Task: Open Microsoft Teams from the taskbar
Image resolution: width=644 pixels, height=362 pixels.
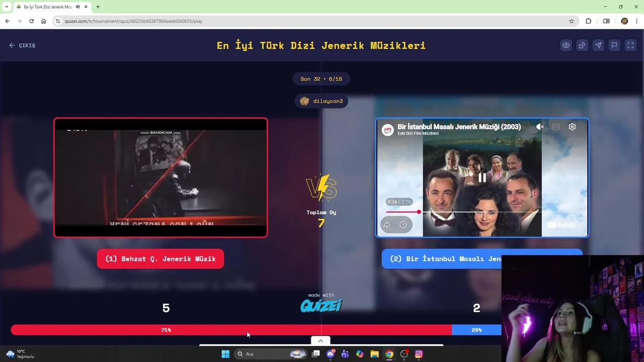Action: [x=345, y=354]
